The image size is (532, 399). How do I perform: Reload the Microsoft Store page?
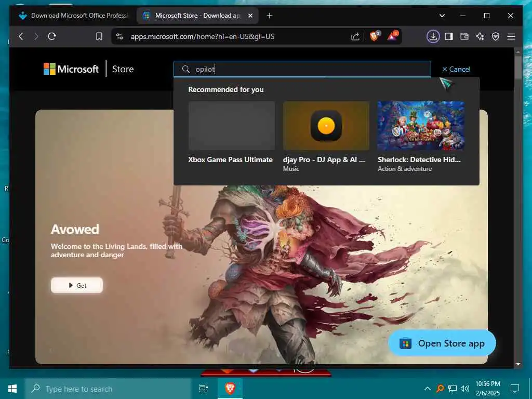(51, 36)
